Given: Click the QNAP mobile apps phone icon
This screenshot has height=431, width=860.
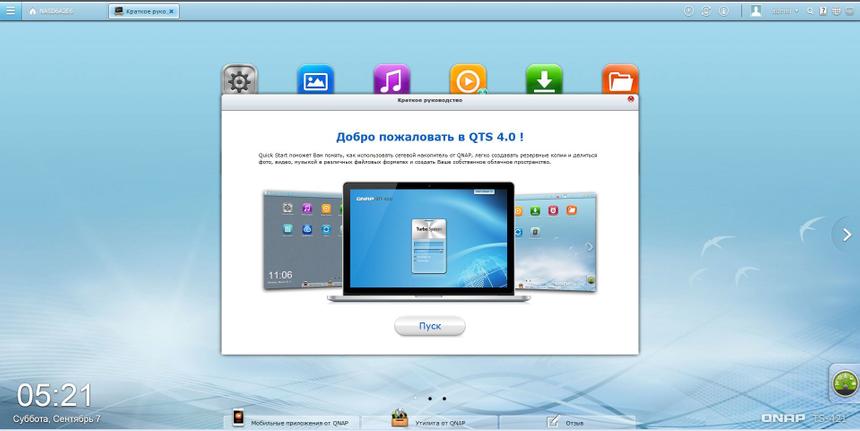Looking at the screenshot, I should [x=238, y=418].
